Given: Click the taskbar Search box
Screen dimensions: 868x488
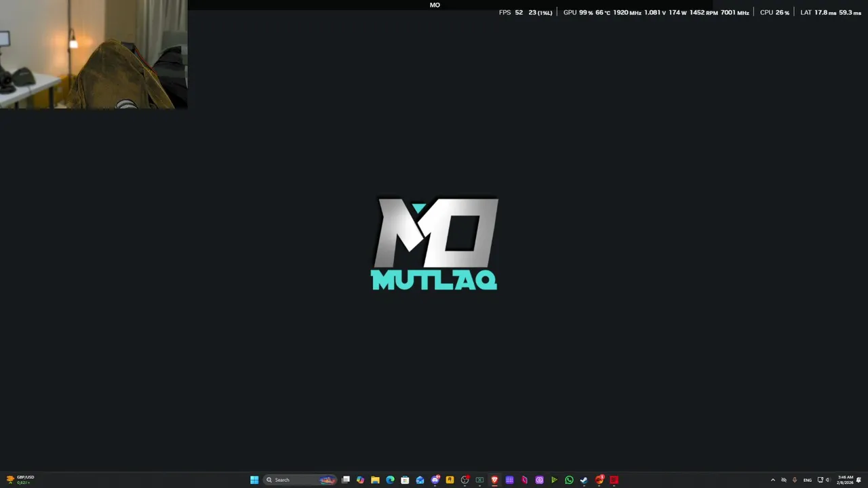Looking at the screenshot, I should 300,480.
